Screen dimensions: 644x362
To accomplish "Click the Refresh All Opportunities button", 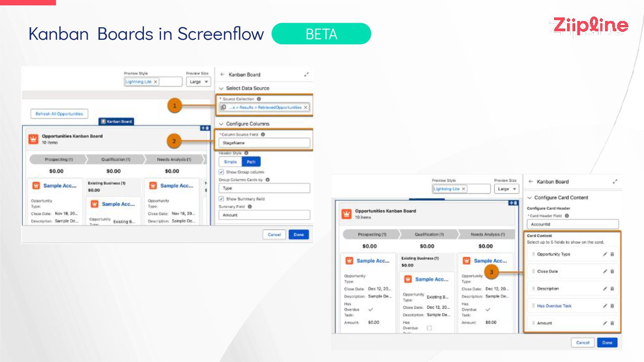I will tap(59, 114).
